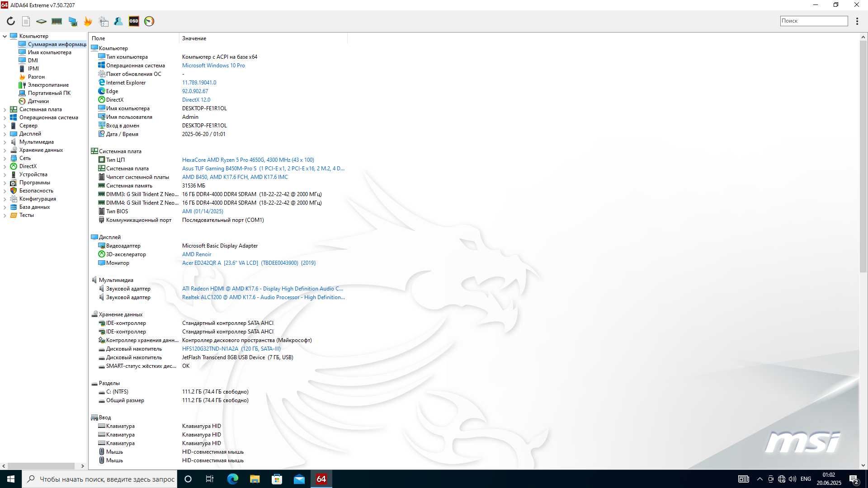Click the Значение column header
This screenshot has height=488, width=868.
pyautogui.click(x=263, y=38)
